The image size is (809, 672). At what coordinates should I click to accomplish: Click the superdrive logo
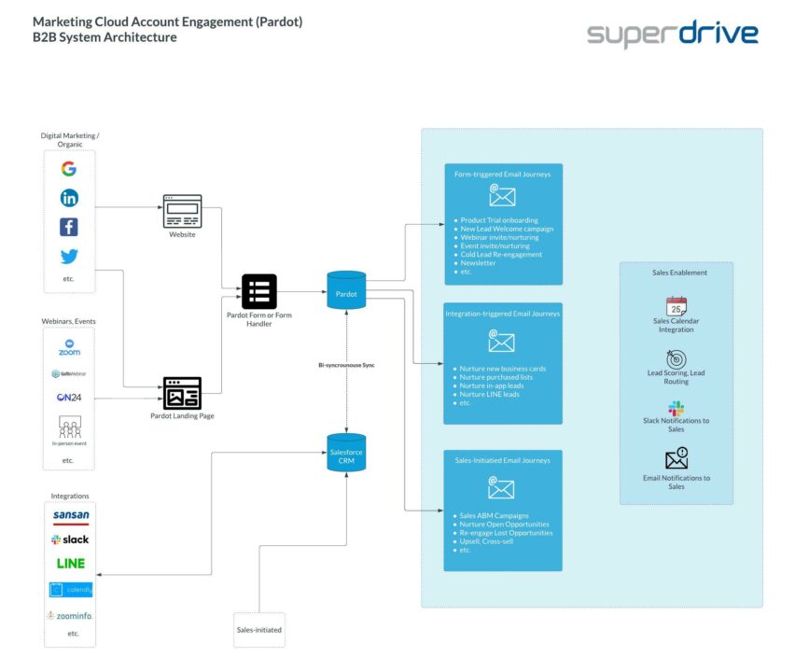click(x=671, y=33)
